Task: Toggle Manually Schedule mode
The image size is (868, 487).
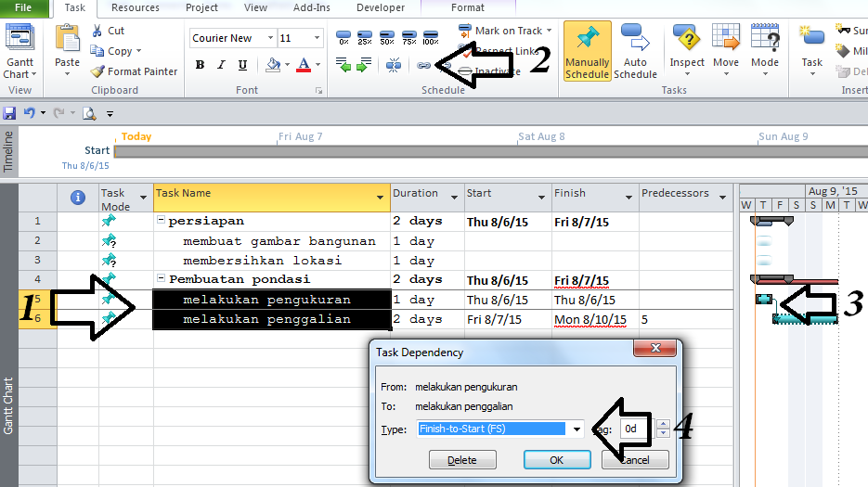Action: click(x=588, y=51)
